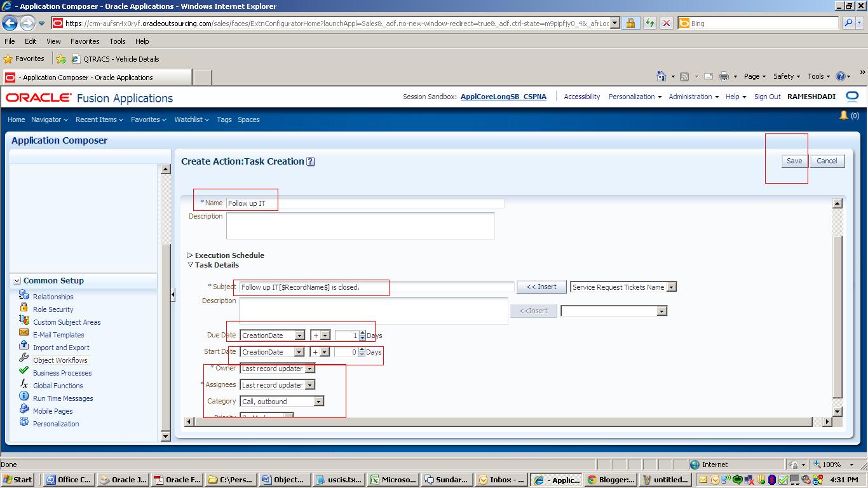The image size is (868, 488).
Task: Select Role Security in Common Setup
Action: (53, 309)
